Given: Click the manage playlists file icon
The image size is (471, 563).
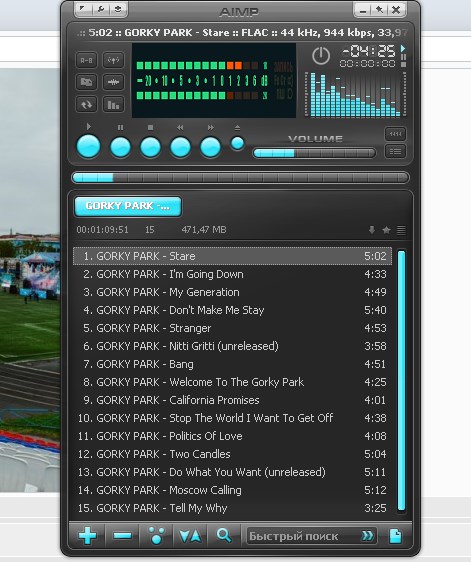Looking at the screenshot, I should click(x=396, y=536).
